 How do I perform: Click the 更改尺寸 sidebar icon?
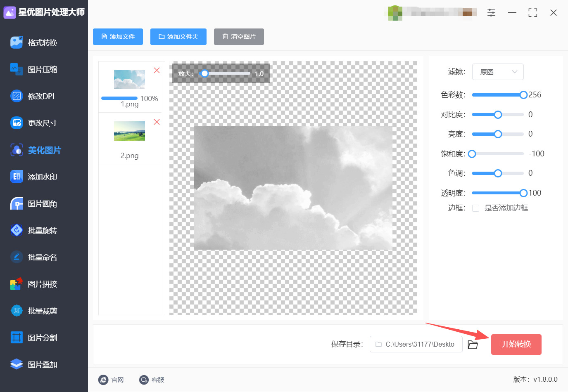(17, 123)
